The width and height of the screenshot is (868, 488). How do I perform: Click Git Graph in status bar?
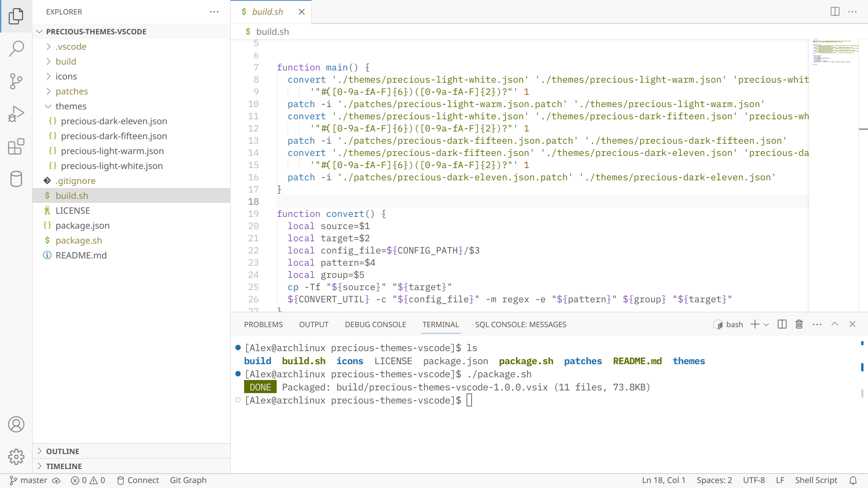(188, 480)
